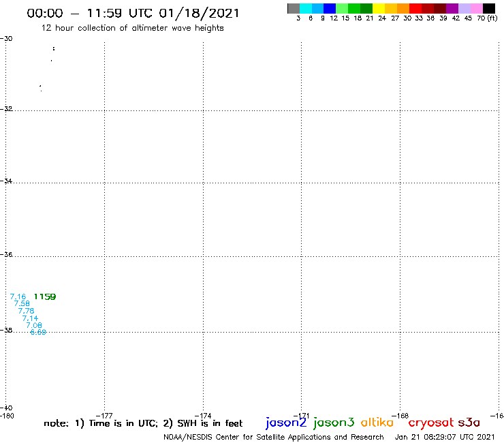Click the -38 latitude axis label
The height and width of the screenshot is (443, 504).
[x=6, y=330]
